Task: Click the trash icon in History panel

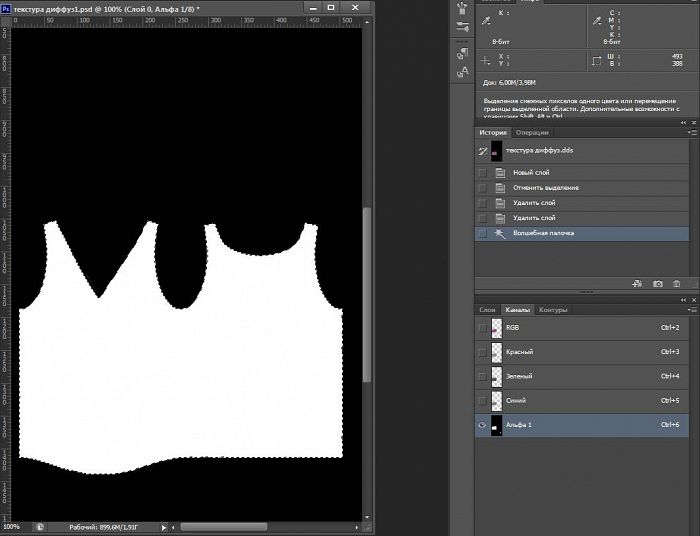Action: (x=676, y=284)
